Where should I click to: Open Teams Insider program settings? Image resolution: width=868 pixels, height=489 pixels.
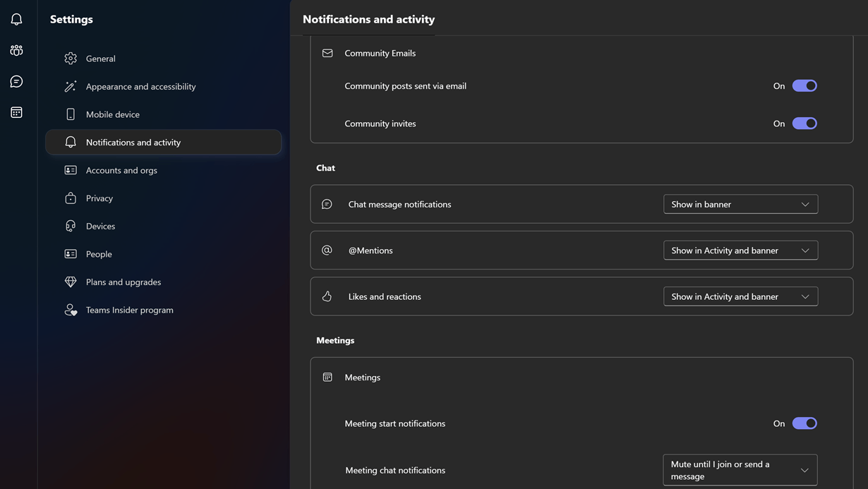click(163, 310)
